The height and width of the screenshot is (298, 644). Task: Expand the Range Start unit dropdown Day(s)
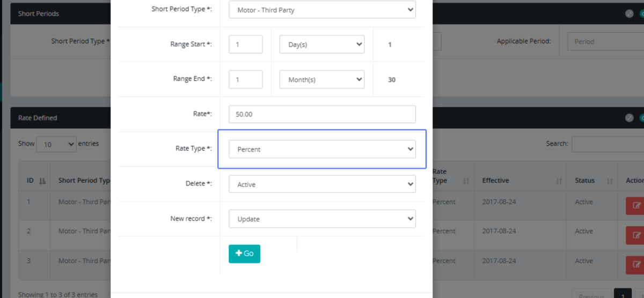tap(322, 44)
